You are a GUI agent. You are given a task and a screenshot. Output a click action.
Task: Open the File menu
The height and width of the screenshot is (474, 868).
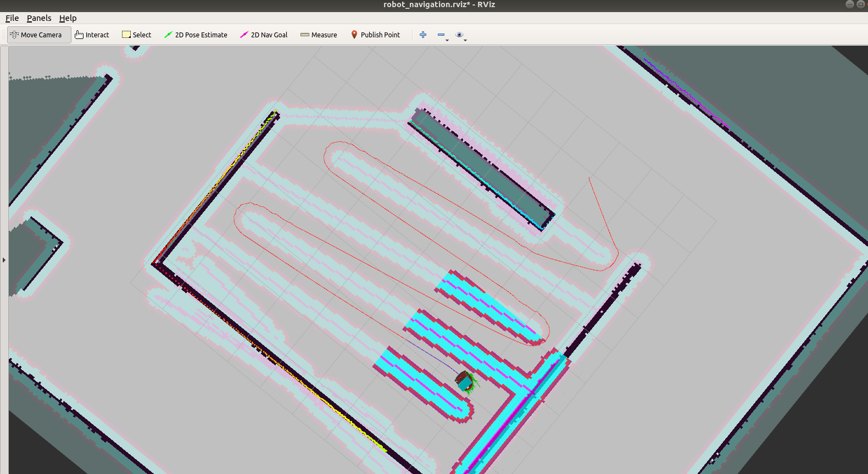click(12, 18)
